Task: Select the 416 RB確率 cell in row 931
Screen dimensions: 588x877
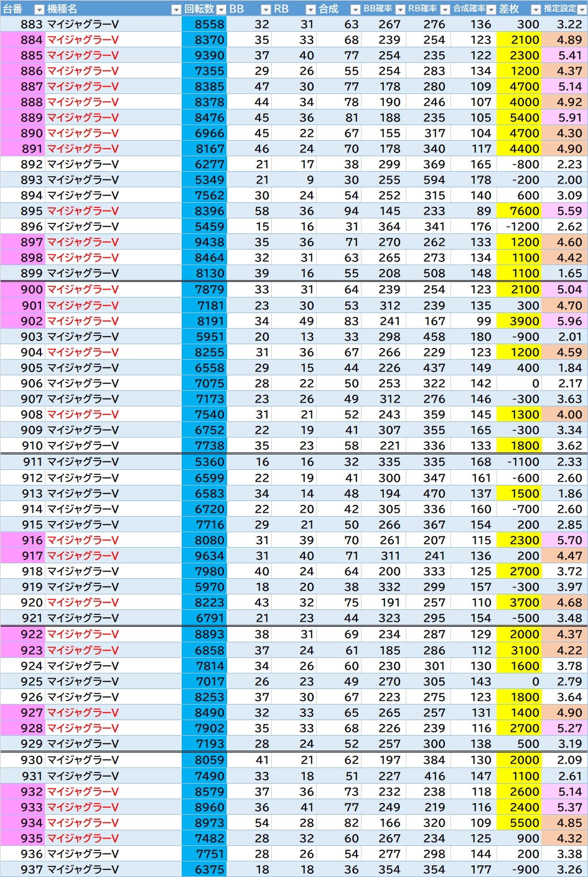Action: [429, 776]
